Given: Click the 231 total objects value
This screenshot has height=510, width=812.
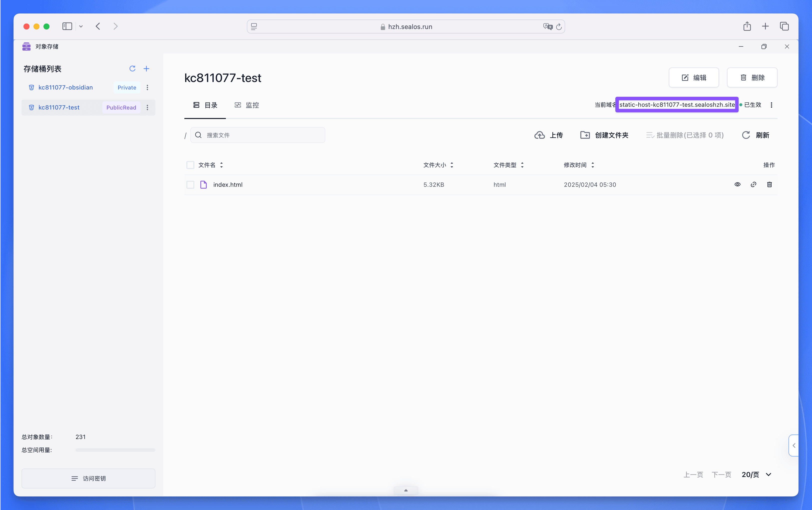Looking at the screenshot, I should 80,437.
